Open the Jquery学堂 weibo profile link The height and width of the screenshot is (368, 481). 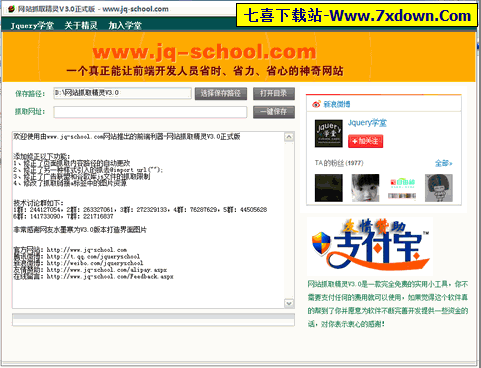[x=367, y=123]
